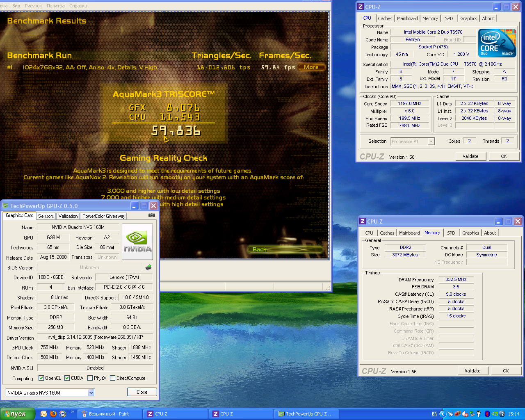Click the EN language indicator
This screenshot has width=525, height=420.
pyautogui.click(x=435, y=414)
